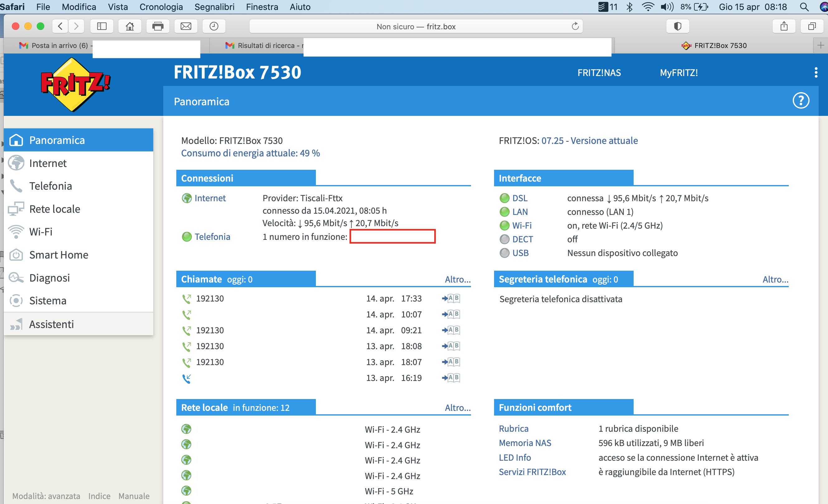Click Altro link in Segreteria telefonica
The image size is (828, 504).
point(775,279)
